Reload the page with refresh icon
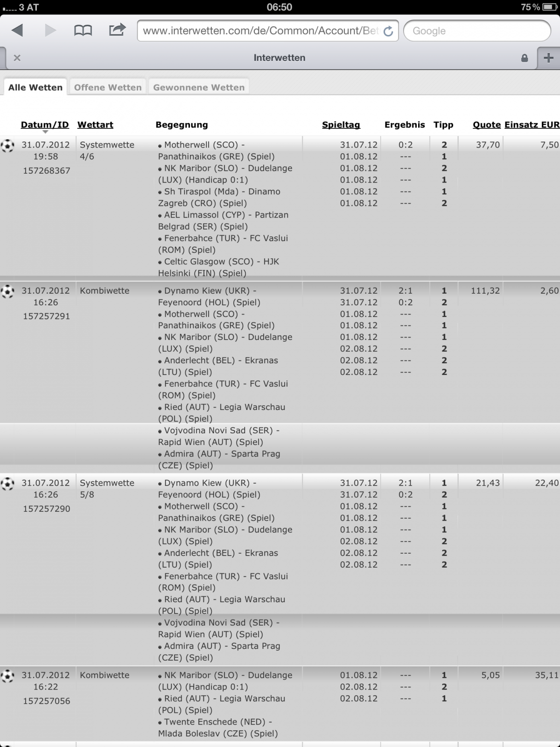Image resolution: width=560 pixels, height=747 pixels. pyautogui.click(x=388, y=31)
